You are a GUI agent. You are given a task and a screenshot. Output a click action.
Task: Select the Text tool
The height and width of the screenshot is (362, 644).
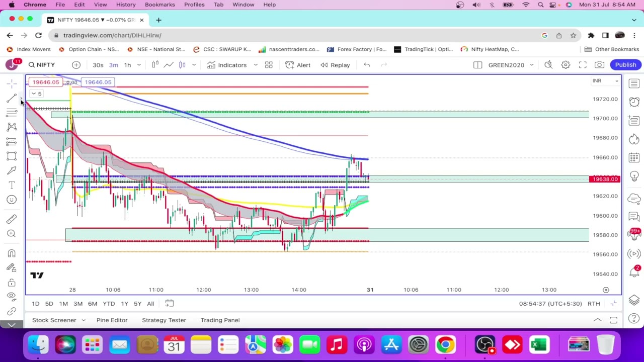pos(12,185)
